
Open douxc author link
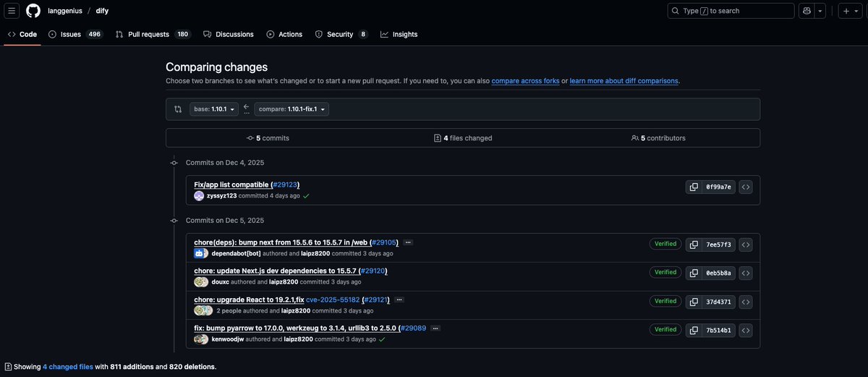[x=220, y=282]
